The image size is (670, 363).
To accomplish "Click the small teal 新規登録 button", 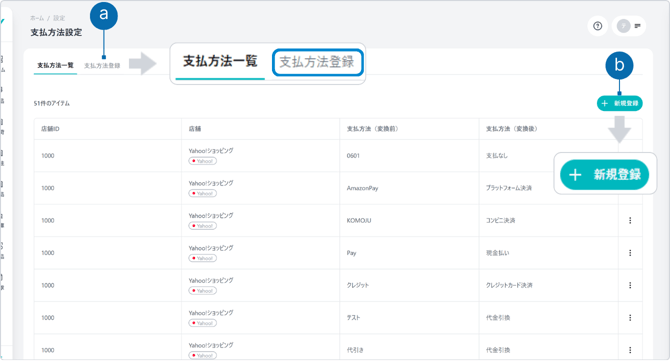I will (620, 103).
